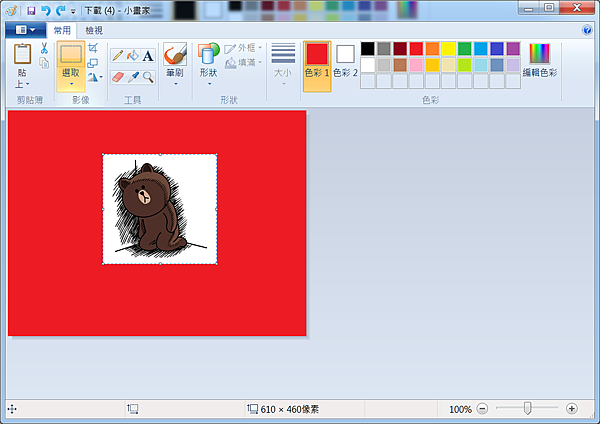600x424 pixels.
Task: Click the Shapes (形狀) gallery icon
Action: click(209, 54)
